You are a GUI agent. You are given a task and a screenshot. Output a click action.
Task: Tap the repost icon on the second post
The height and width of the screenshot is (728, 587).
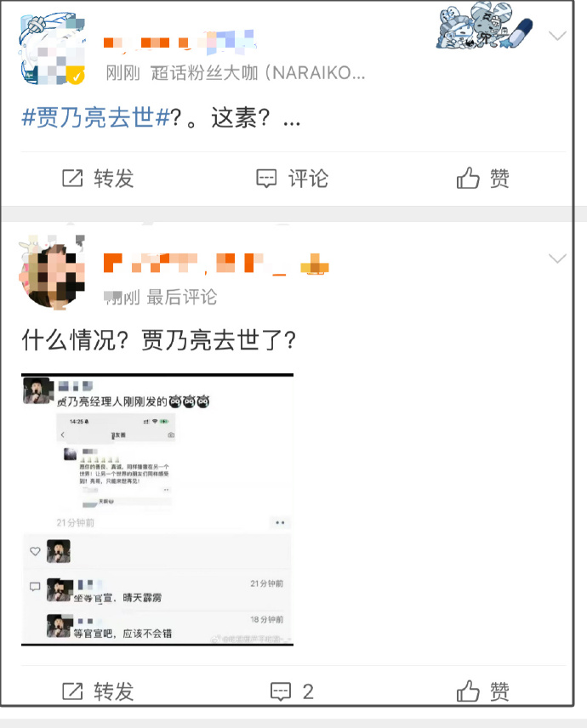point(72,691)
